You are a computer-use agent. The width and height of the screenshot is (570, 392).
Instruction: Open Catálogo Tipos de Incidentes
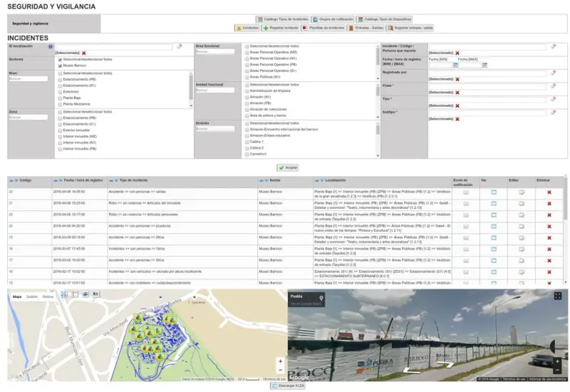[282, 19]
